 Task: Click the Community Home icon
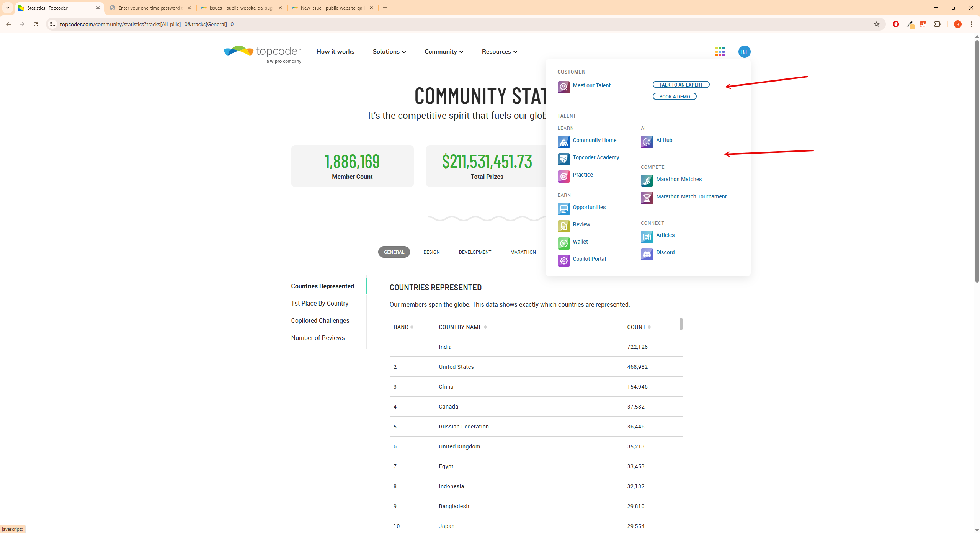point(563,142)
